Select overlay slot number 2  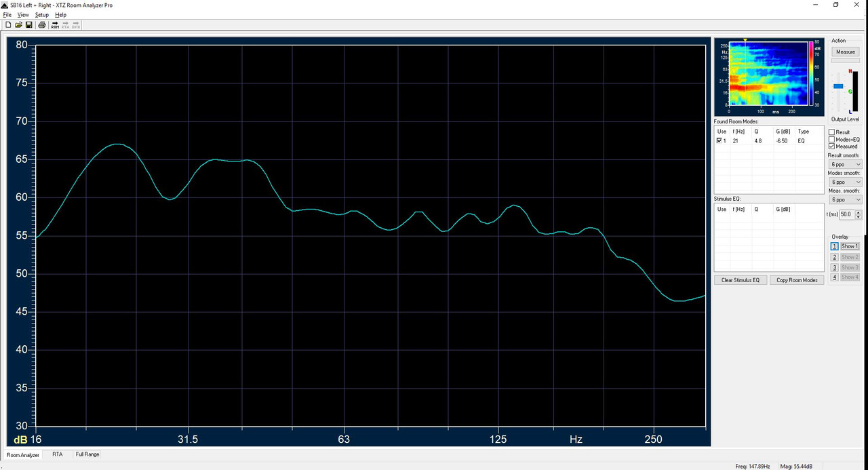coord(835,257)
